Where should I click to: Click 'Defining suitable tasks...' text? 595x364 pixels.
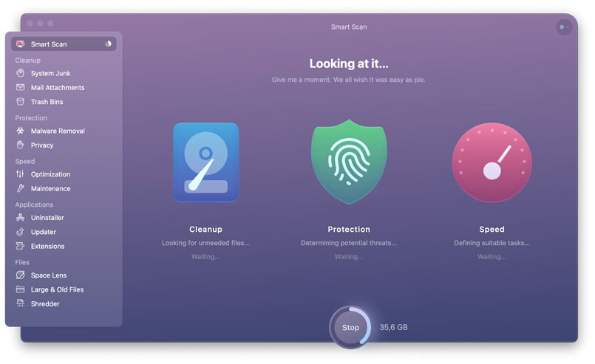pos(492,243)
